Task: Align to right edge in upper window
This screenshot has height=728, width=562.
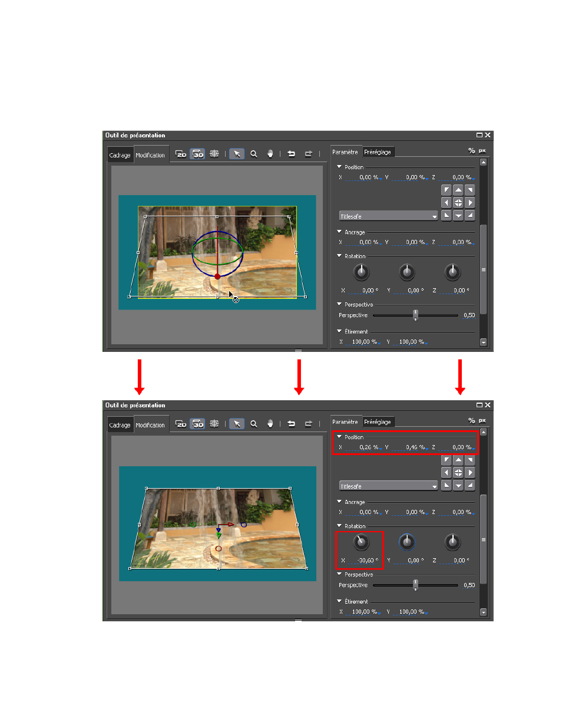Action: pyautogui.click(x=470, y=203)
